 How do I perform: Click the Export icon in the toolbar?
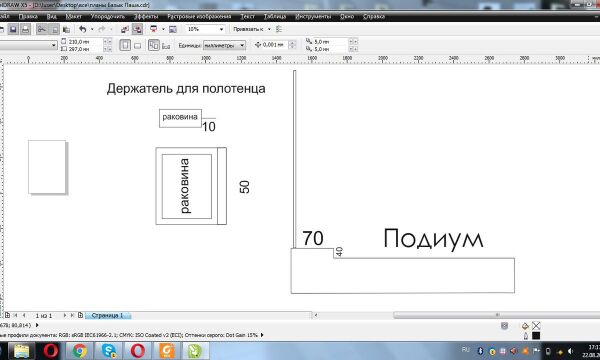[x=137, y=29]
